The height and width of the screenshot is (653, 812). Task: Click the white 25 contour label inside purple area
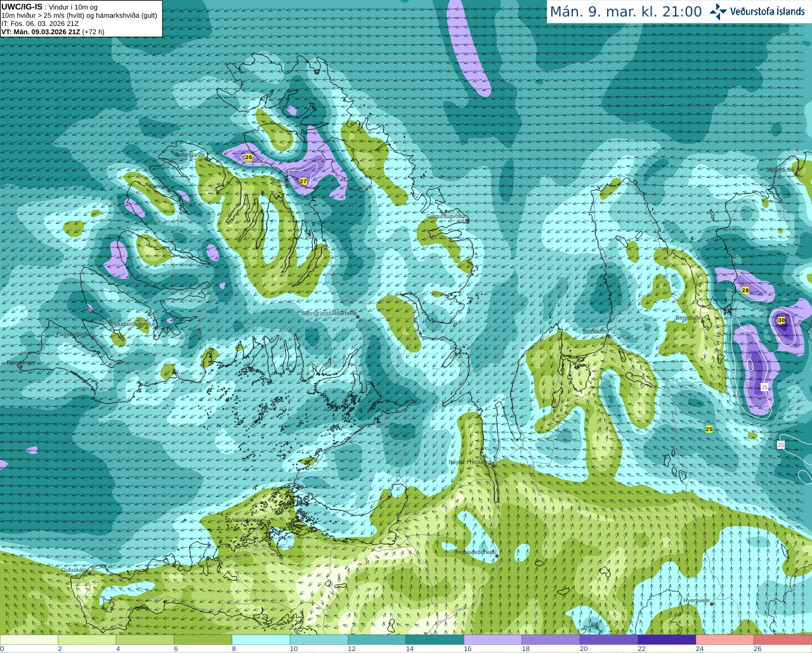click(764, 387)
